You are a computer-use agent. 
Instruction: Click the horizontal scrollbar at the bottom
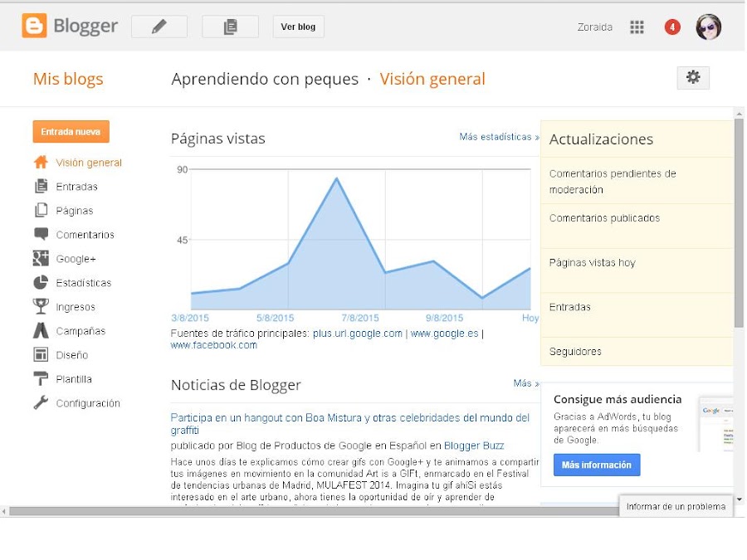315,511
